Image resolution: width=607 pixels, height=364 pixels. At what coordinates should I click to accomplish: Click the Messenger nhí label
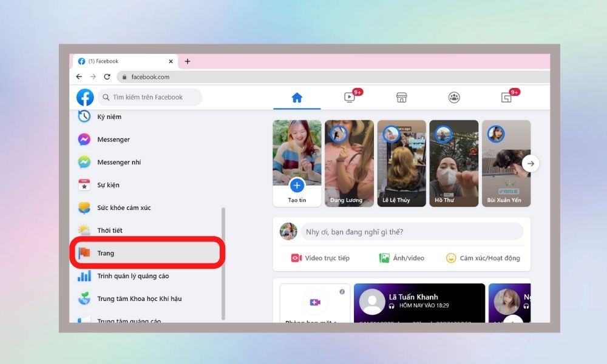pos(119,163)
